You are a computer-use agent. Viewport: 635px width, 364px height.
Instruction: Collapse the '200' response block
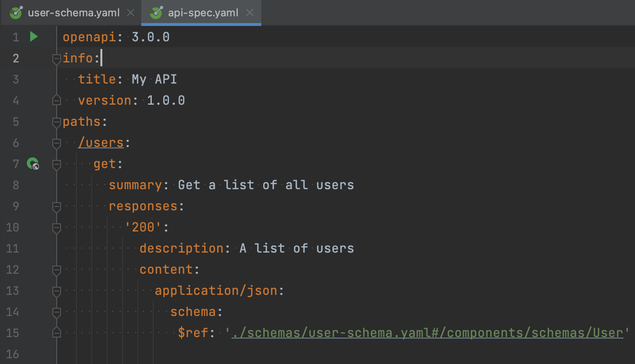(x=56, y=227)
